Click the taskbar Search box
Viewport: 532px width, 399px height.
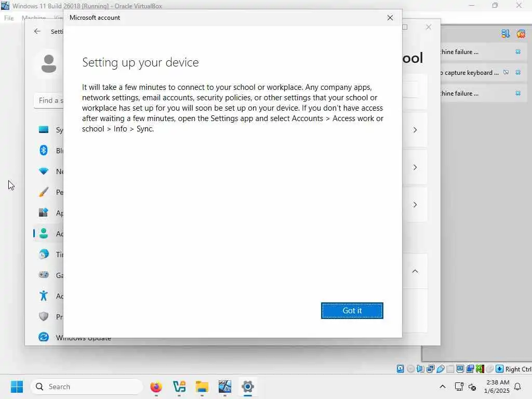click(87, 387)
